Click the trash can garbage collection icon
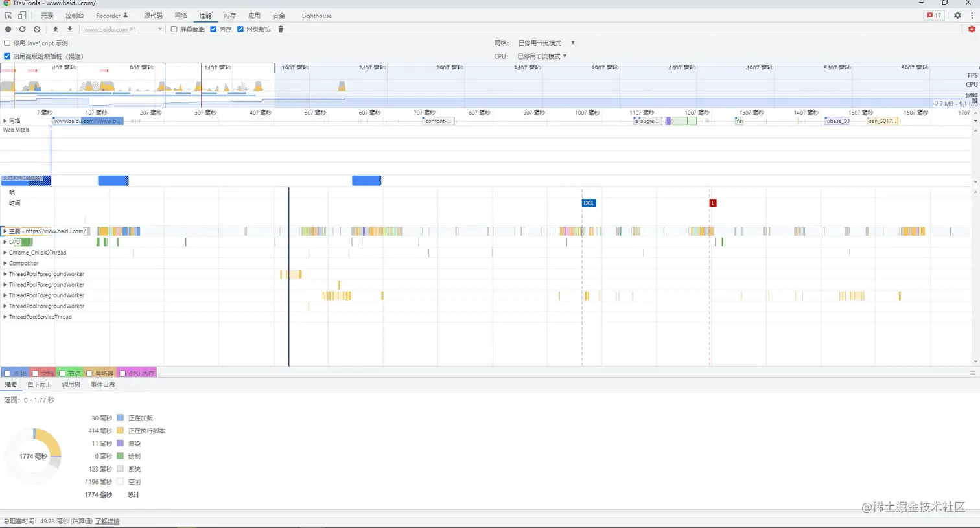 (x=281, y=29)
